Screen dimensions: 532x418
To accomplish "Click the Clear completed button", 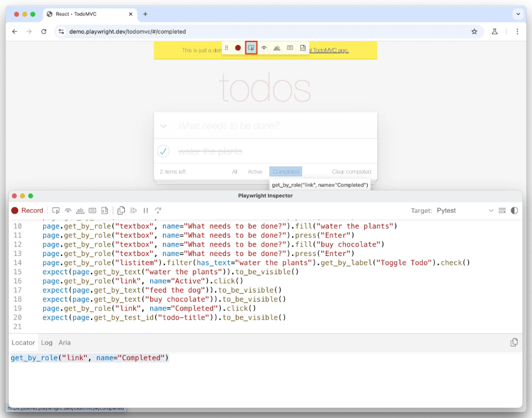I will coord(351,171).
